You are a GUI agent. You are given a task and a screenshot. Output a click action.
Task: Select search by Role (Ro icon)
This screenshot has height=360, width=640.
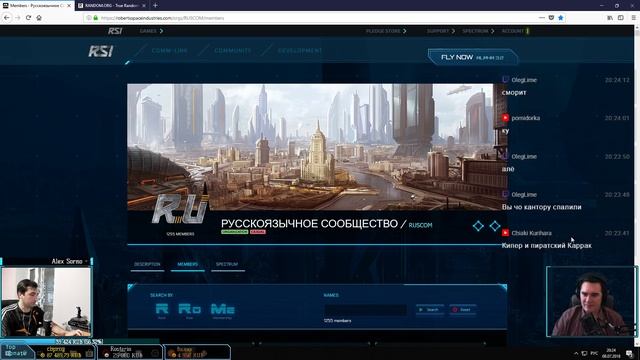click(189, 310)
